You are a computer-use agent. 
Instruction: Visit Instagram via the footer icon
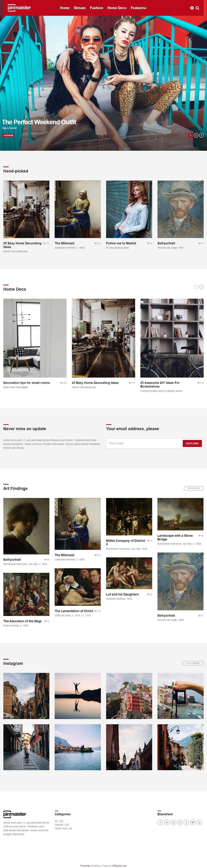coord(180,822)
